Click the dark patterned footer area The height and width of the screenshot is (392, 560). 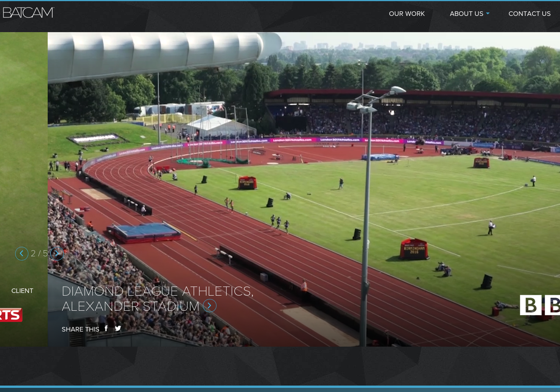tap(280, 366)
